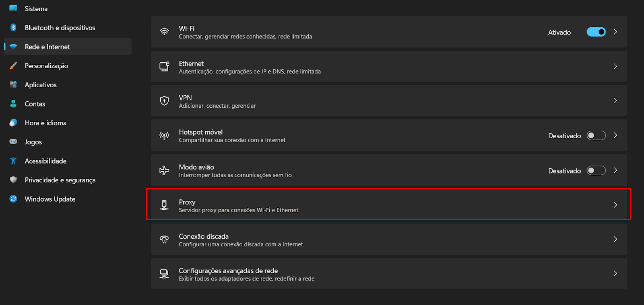This screenshot has width=644, height=305.
Task: Click the Modo avião airplane icon
Action: click(164, 170)
